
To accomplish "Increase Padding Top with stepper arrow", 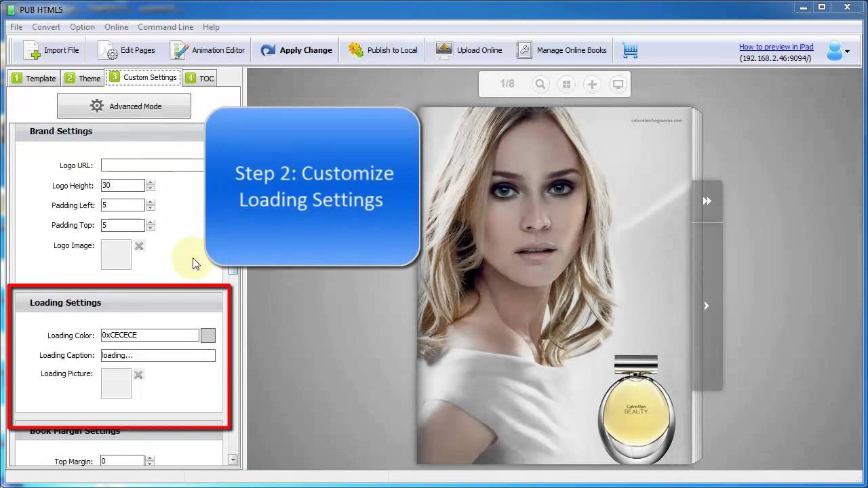I will tap(151, 222).
